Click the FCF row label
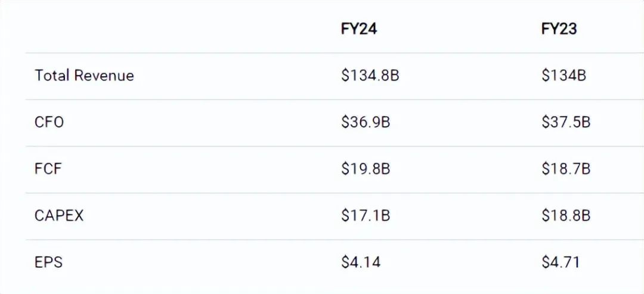This screenshot has height=294, width=644. [x=48, y=169]
